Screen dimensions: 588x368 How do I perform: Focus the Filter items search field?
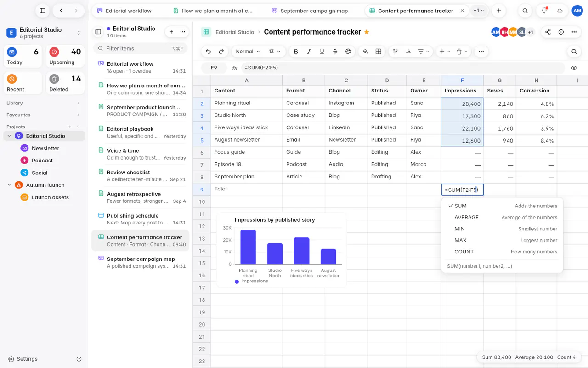point(140,48)
